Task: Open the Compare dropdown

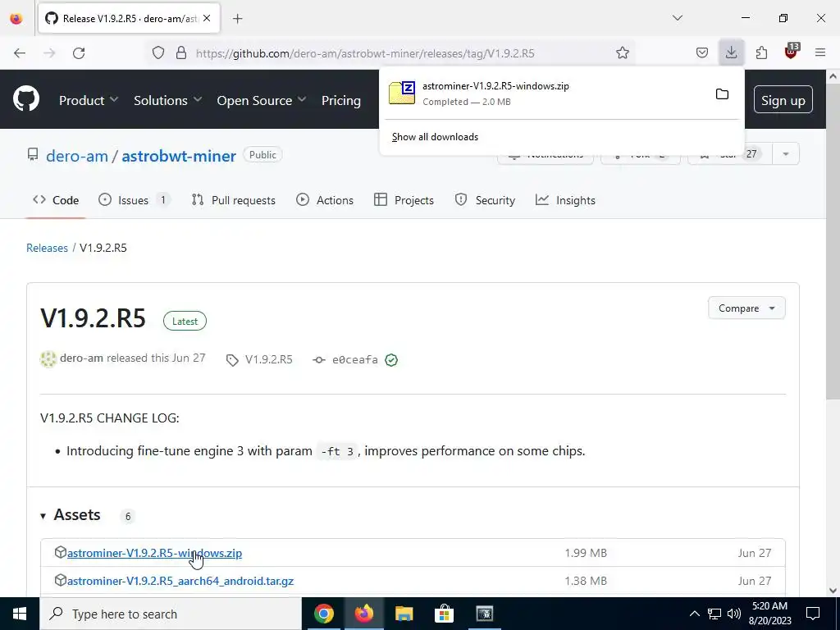Action: coord(746,308)
